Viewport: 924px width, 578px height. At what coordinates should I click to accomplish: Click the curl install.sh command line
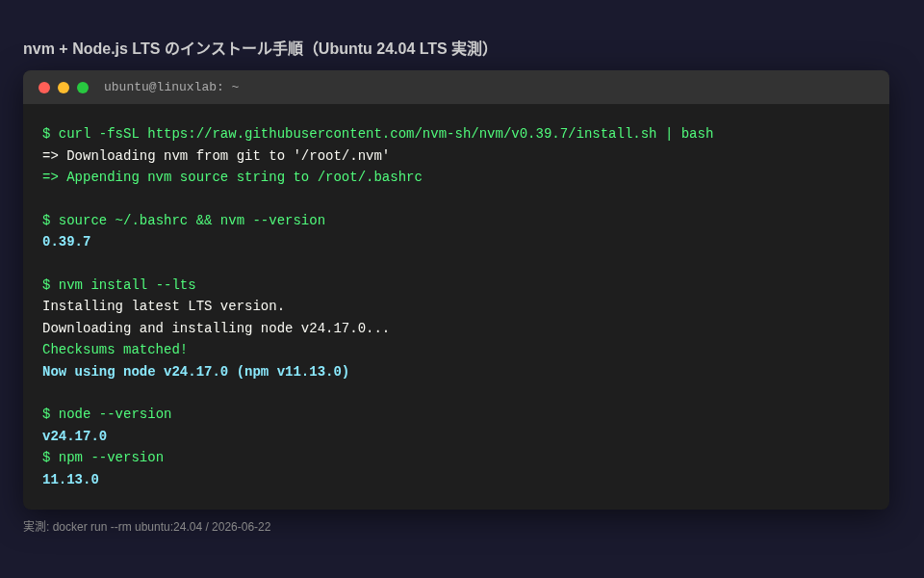tap(377, 134)
